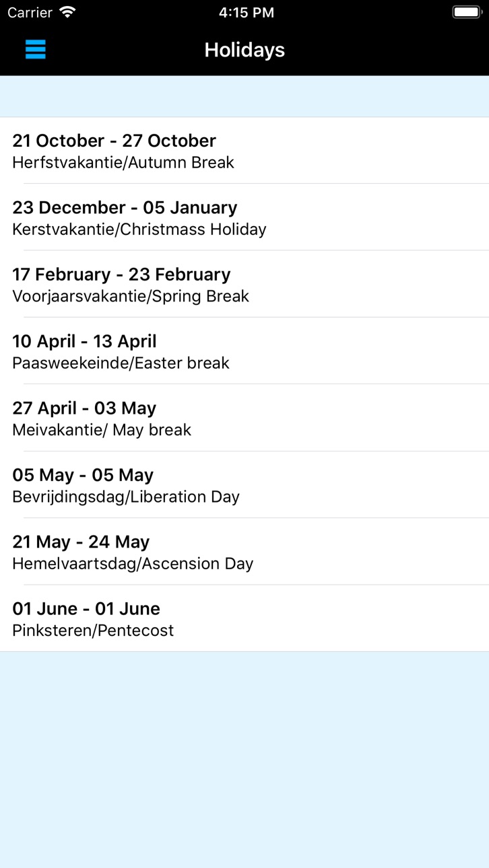Tap the 4:15 PM clock in the status bar
Image resolution: width=489 pixels, height=868 pixels.
(247, 12)
